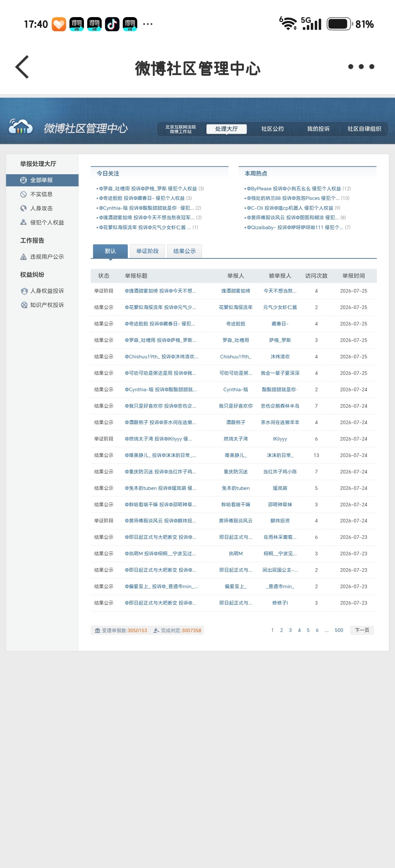Click the 人身攻击 sidebar icon
This screenshot has height=868, width=395.
[23, 208]
